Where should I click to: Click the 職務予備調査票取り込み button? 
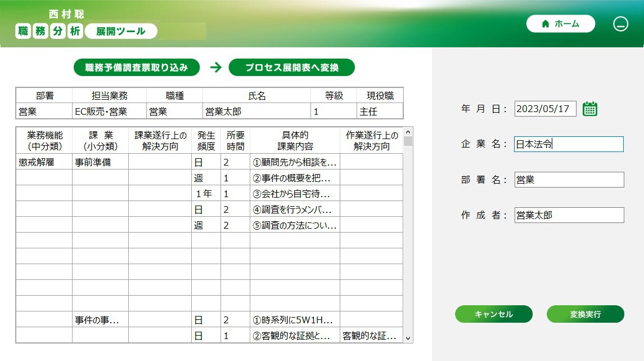pos(137,68)
